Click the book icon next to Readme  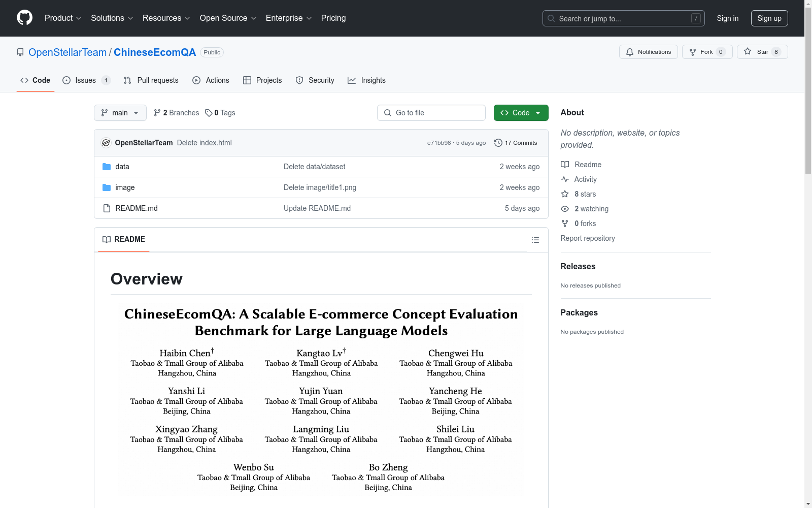[565, 165]
